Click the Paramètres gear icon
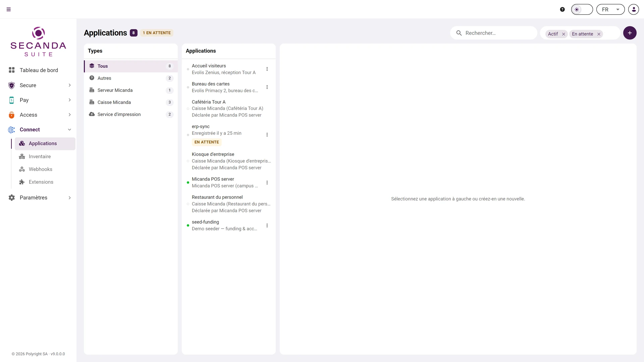Screen dimensions: 644x362 pos(12,198)
